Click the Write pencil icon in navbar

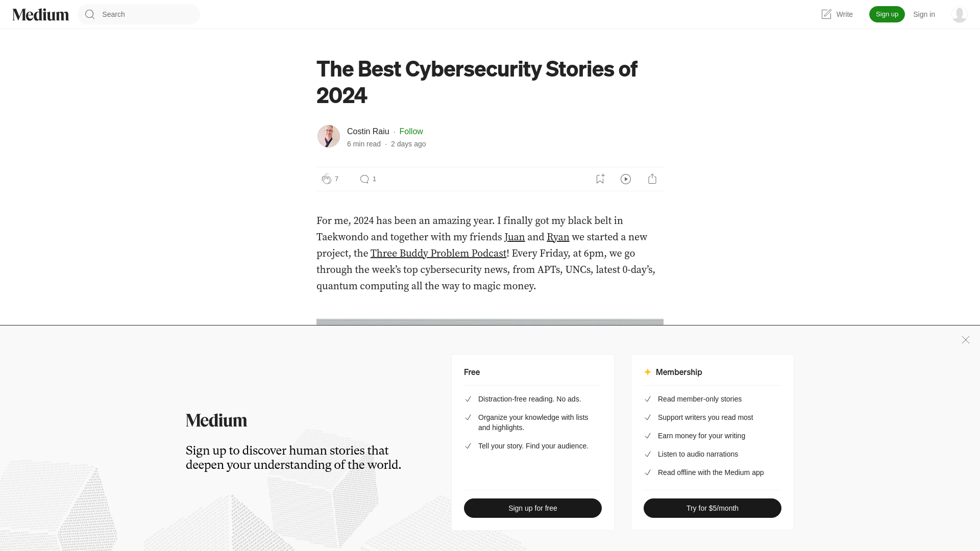click(x=826, y=14)
